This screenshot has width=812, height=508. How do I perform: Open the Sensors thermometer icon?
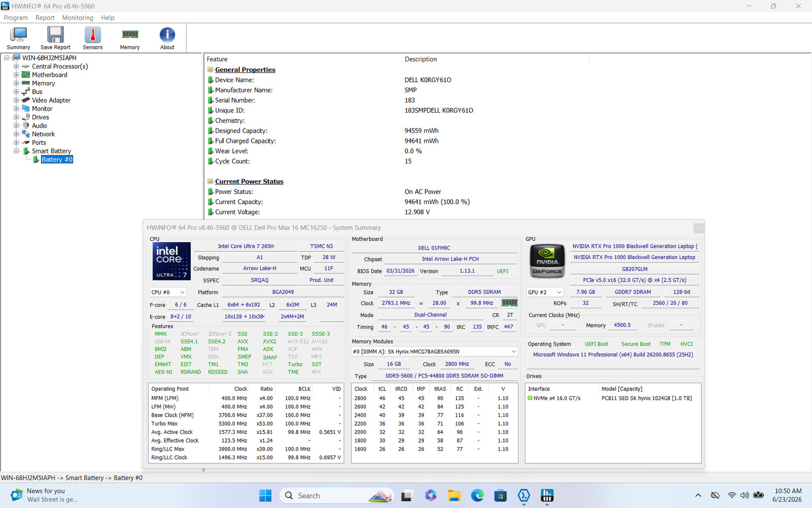coord(92,38)
